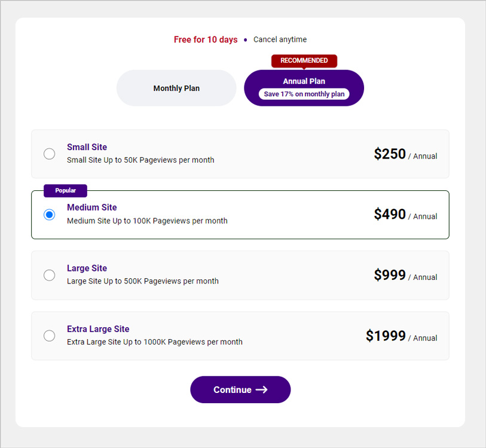Click the $490 Annual price text

[406, 214]
